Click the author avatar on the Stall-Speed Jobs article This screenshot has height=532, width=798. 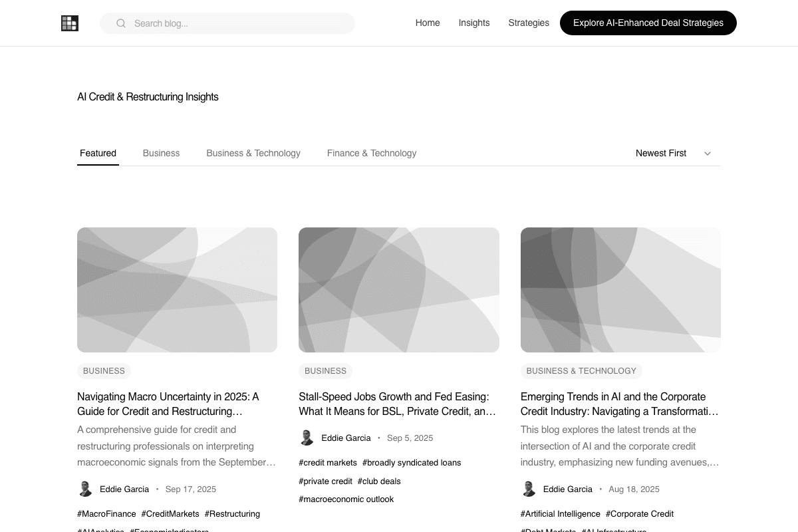[307, 438]
